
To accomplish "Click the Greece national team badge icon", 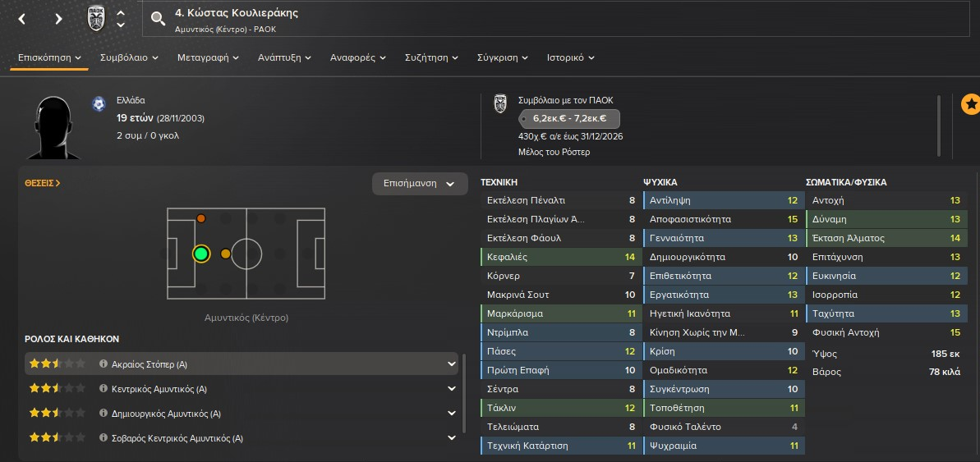I will tap(99, 104).
